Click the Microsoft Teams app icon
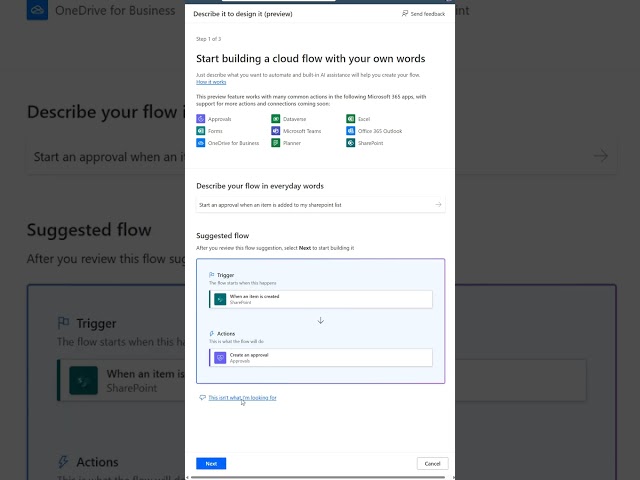640x480 pixels. click(x=276, y=131)
